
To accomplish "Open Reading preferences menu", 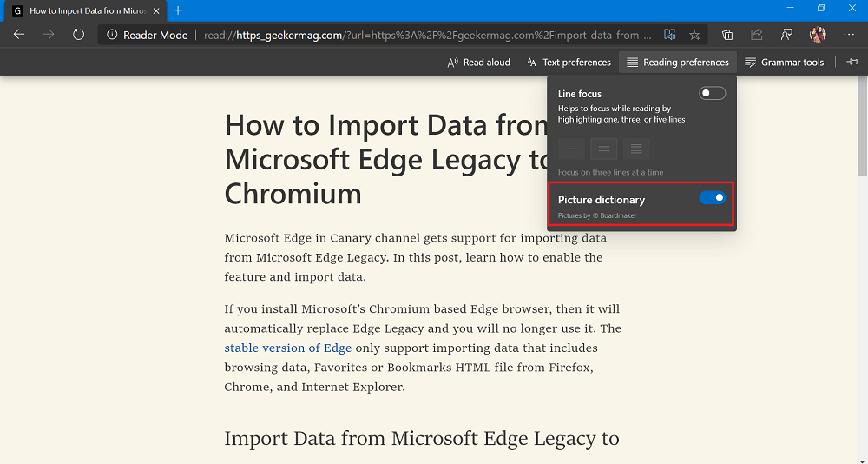I will (678, 62).
